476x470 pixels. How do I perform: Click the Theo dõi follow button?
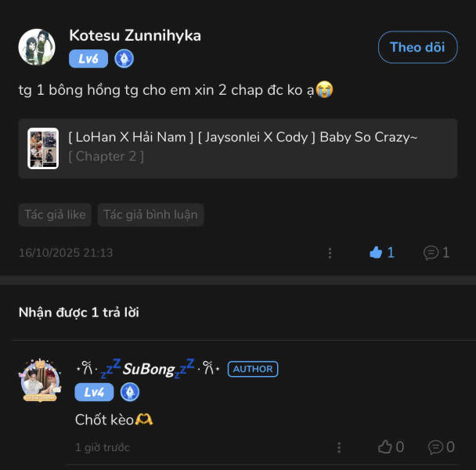(417, 47)
